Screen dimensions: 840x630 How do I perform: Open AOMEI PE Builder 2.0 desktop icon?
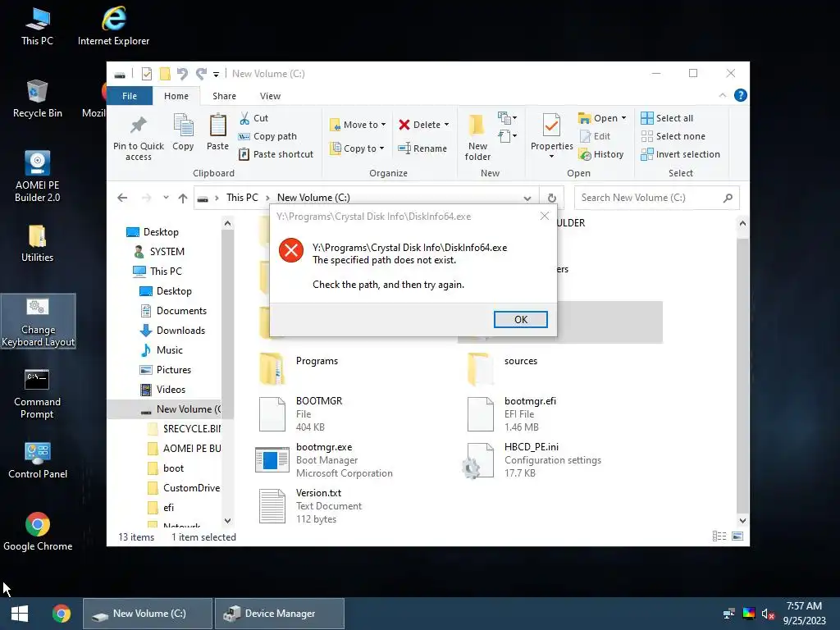[x=37, y=176]
